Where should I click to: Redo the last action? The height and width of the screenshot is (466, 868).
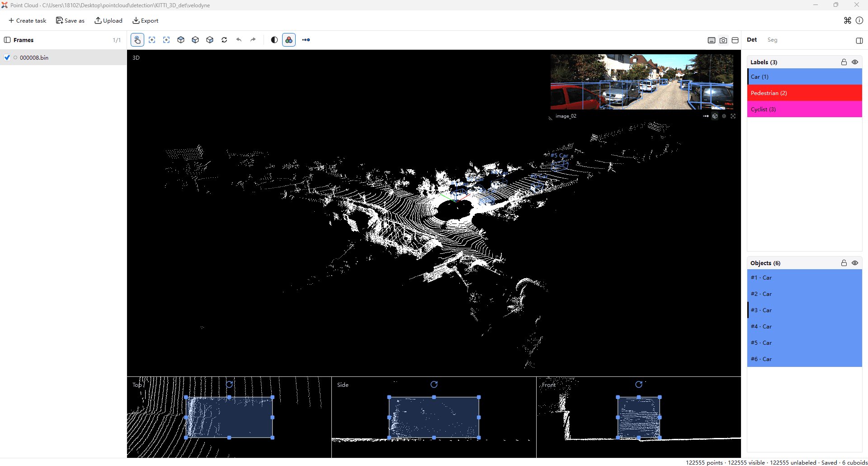point(253,40)
